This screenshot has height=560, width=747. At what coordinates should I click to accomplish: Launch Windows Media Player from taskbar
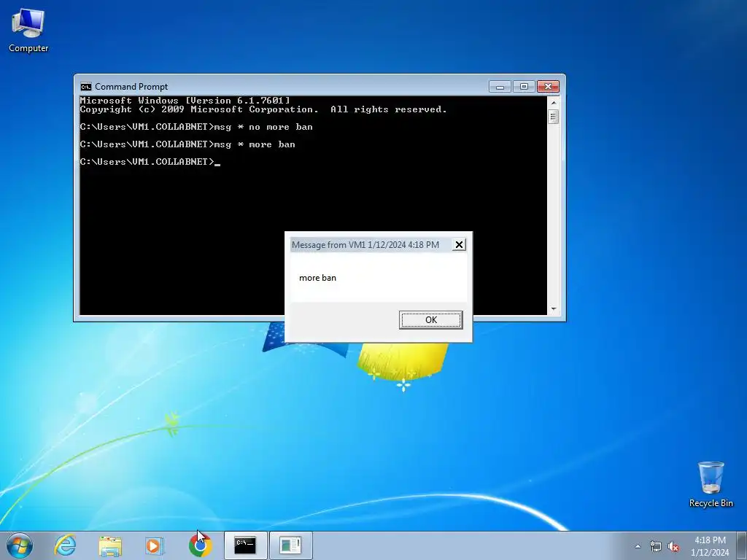155,545
